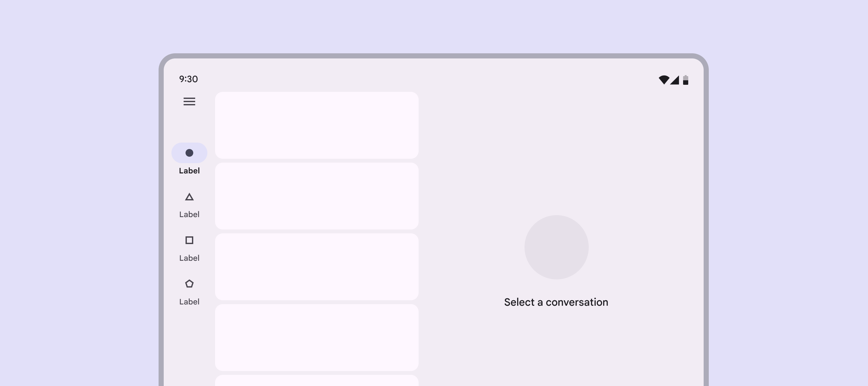868x386 pixels.
Task: Click the filled circle navigation icon
Action: coord(189,153)
